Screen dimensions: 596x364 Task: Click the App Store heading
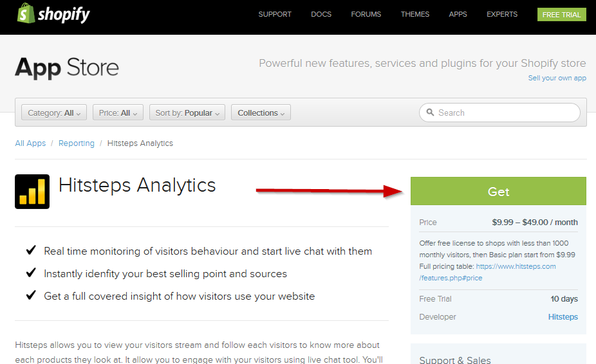click(x=67, y=68)
